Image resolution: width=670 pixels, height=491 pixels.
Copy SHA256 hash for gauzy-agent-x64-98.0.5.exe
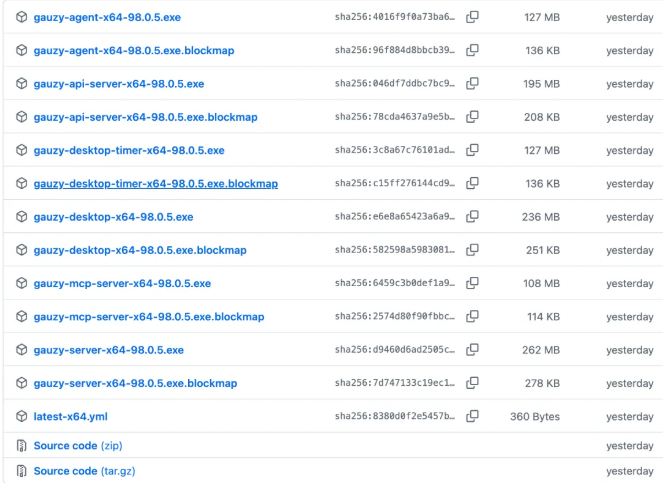pyautogui.click(x=472, y=17)
